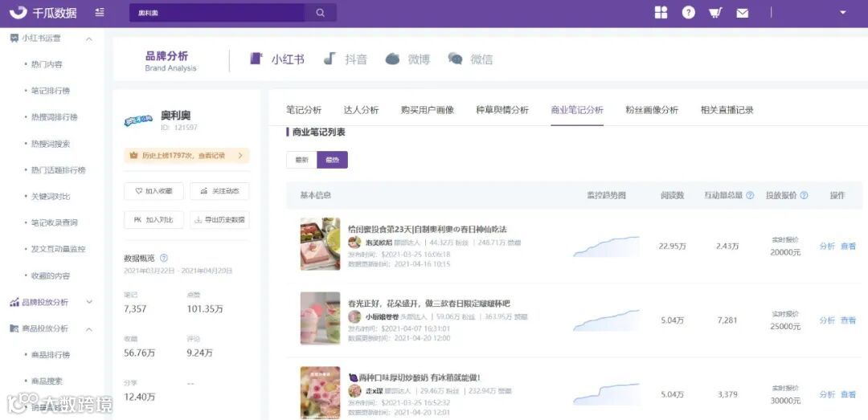
Task: Open thumbnail of 给闺蜜投食第23天 note
Action: click(x=320, y=243)
